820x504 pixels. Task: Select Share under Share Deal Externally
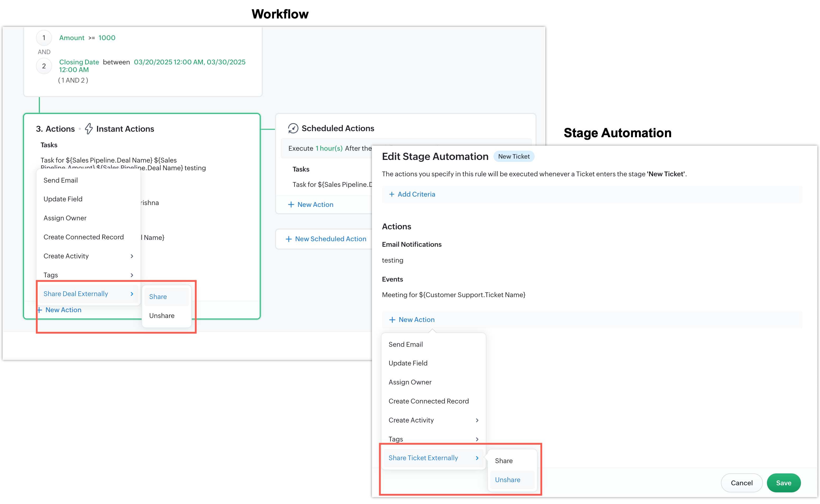tap(158, 297)
